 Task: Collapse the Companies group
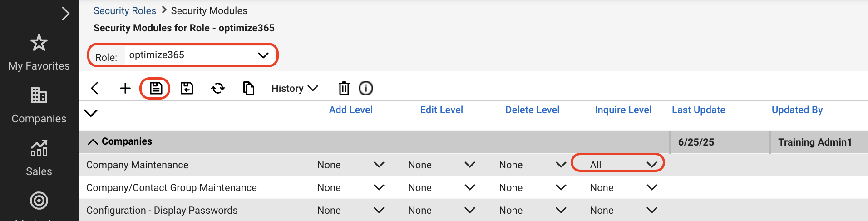point(93,142)
